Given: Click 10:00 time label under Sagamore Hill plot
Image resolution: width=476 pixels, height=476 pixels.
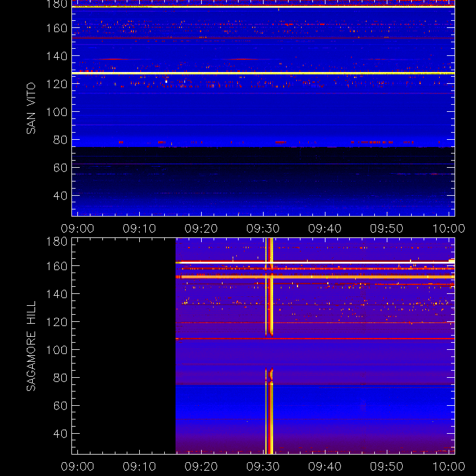Looking at the screenshot, I should coord(449,466).
